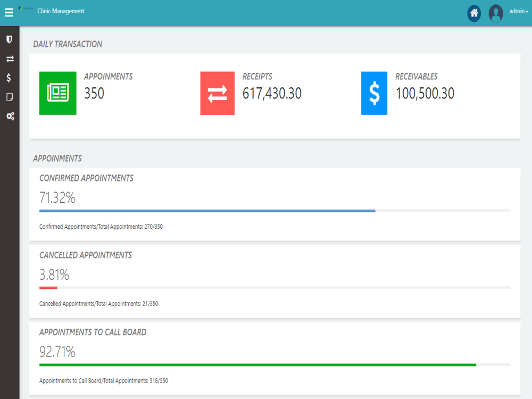This screenshot has height=399, width=532.
Task: Click the CANCELLED APPOINTMENTS heading
Action: [x=86, y=255]
